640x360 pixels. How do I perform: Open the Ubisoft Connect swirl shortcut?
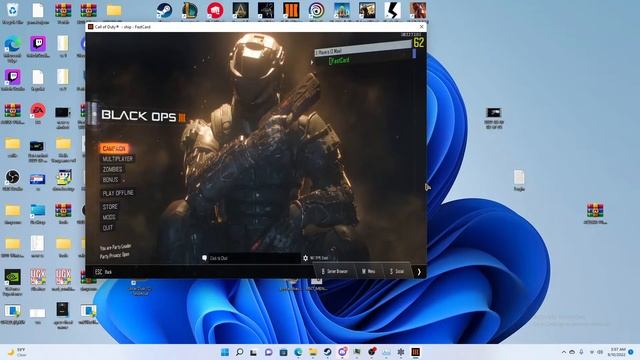pos(316,12)
